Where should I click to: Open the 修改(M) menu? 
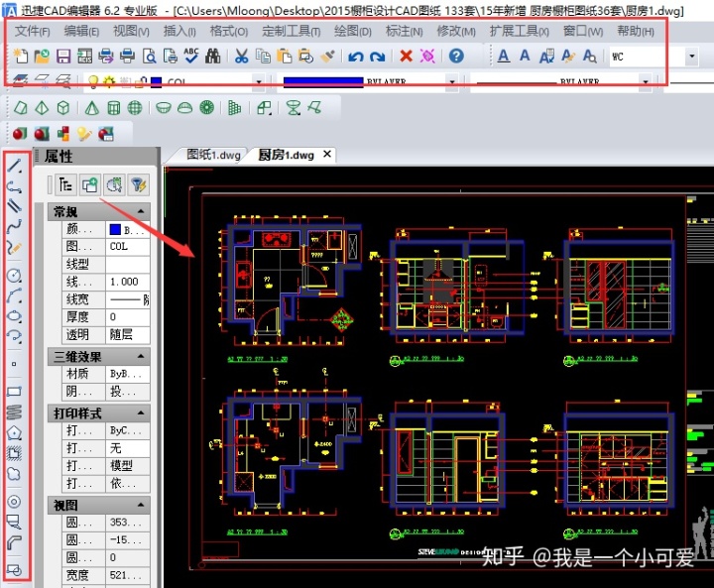pyautogui.click(x=456, y=31)
